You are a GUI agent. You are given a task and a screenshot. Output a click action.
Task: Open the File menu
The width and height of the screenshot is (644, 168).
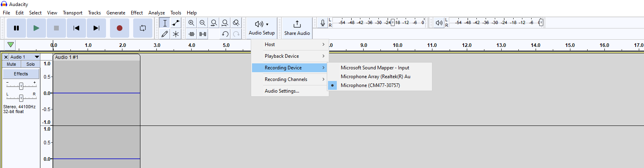7,12
